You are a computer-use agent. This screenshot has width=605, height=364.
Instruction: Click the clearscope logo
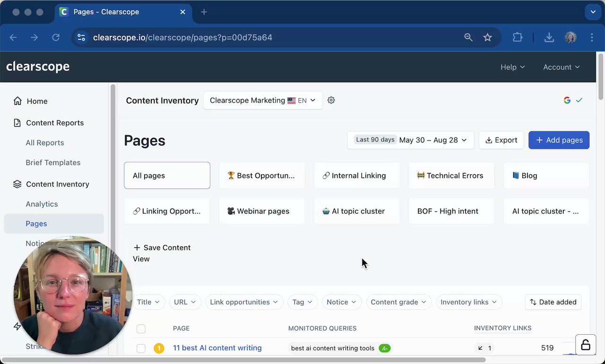click(x=38, y=67)
